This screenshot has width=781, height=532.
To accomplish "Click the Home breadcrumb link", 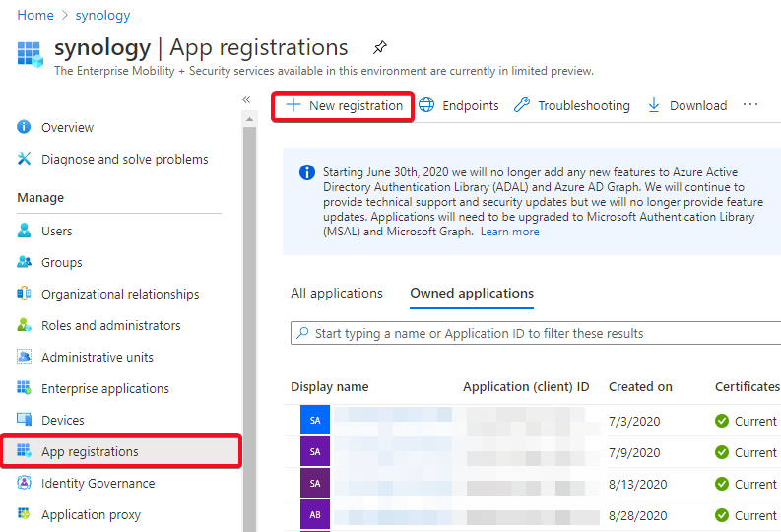I will pyautogui.click(x=35, y=15).
